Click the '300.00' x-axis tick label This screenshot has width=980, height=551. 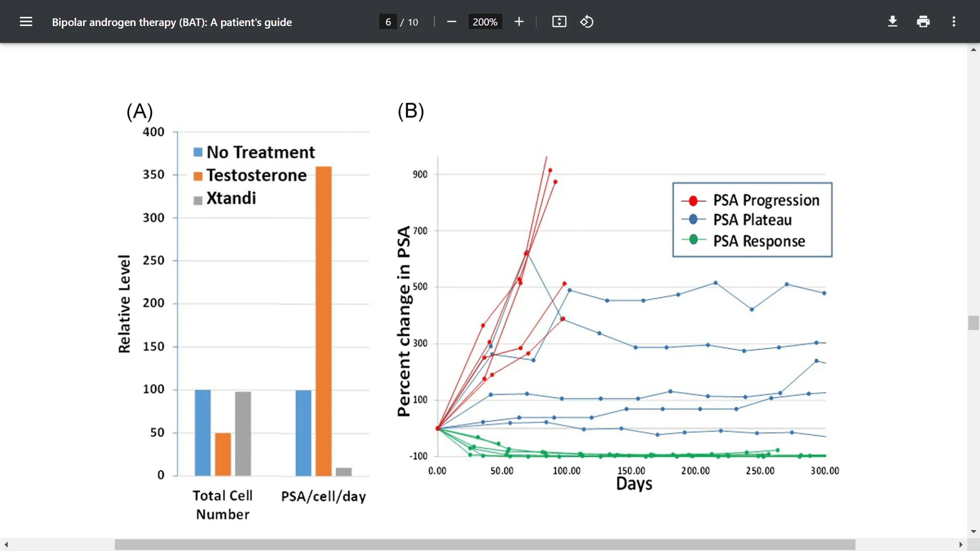(x=825, y=470)
